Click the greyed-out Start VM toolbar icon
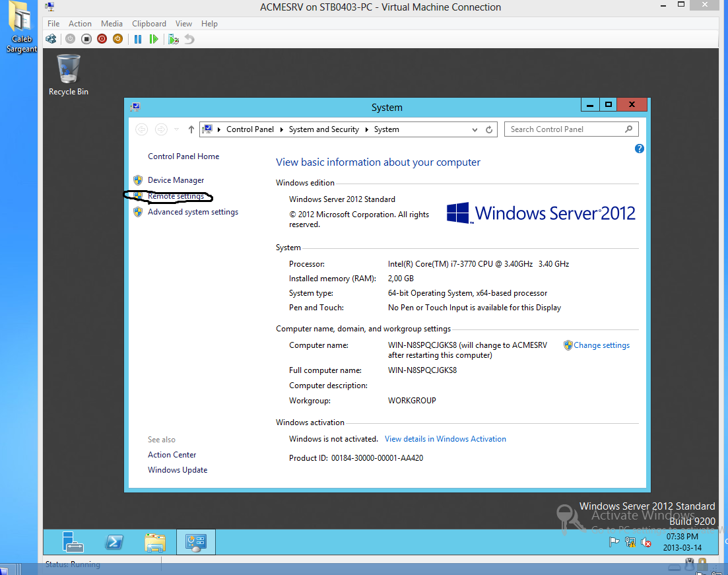The width and height of the screenshot is (728, 575). point(70,39)
